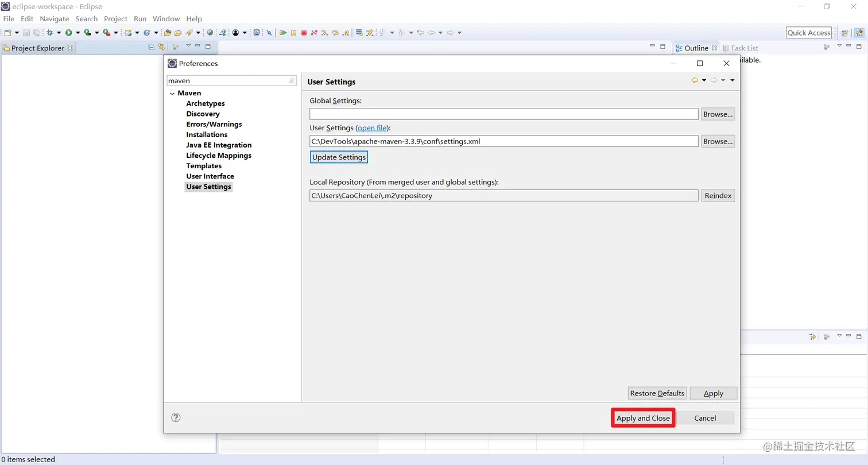
Task: Click the Quick Access search box
Action: (x=809, y=33)
